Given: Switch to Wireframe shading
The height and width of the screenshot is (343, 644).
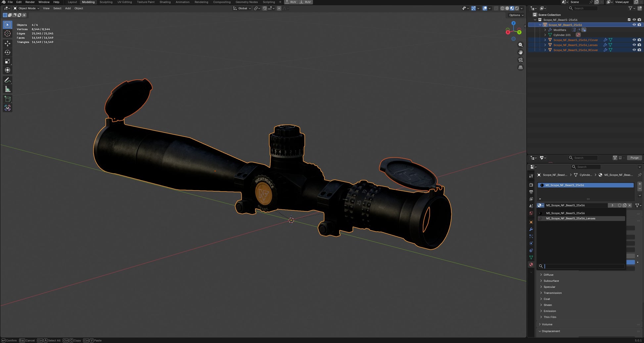Looking at the screenshot, I should tap(502, 8).
